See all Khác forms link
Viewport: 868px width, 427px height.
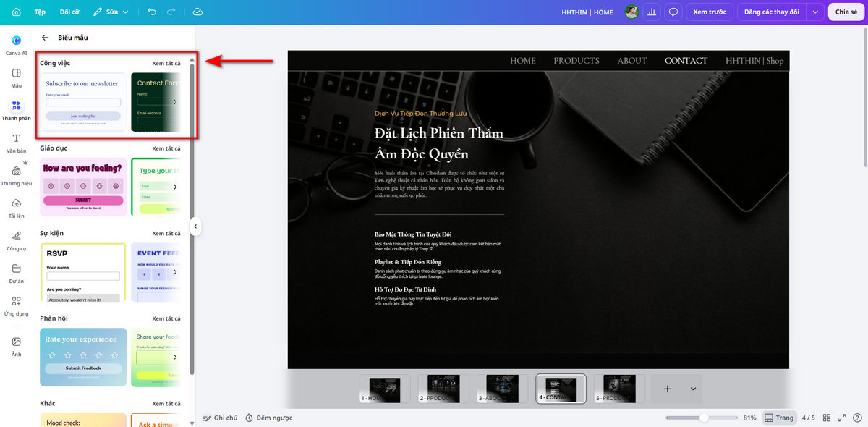(166, 403)
